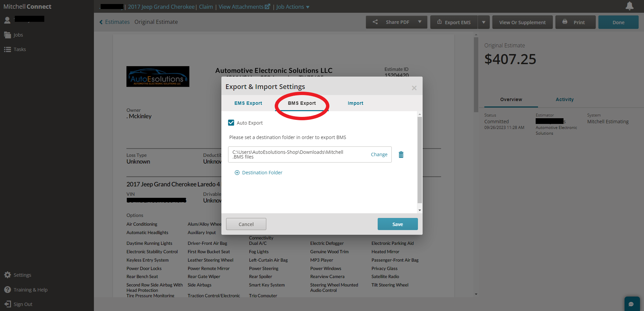This screenshot has height=311, width=644.
Task: Click the Tilt Steering Wheel option
Action: click(390, 285)
